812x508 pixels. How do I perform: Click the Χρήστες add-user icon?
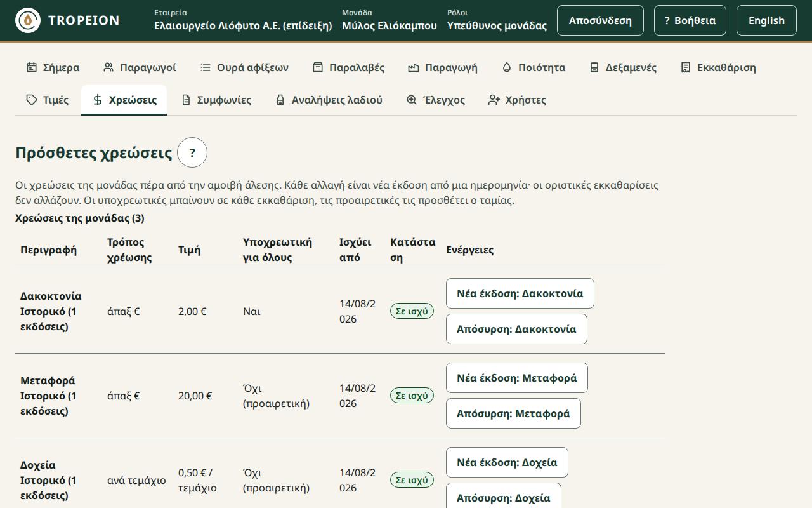[494, 100]
